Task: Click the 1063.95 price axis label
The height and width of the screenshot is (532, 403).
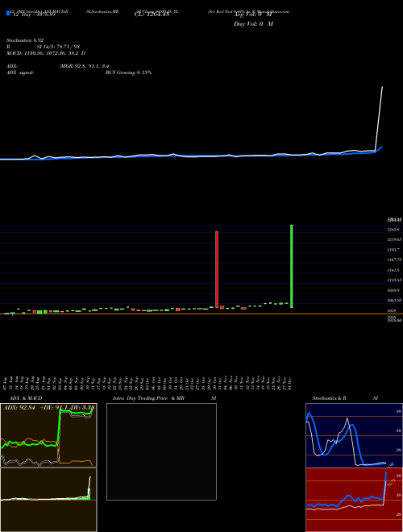Action: click(x=394, y=301)
